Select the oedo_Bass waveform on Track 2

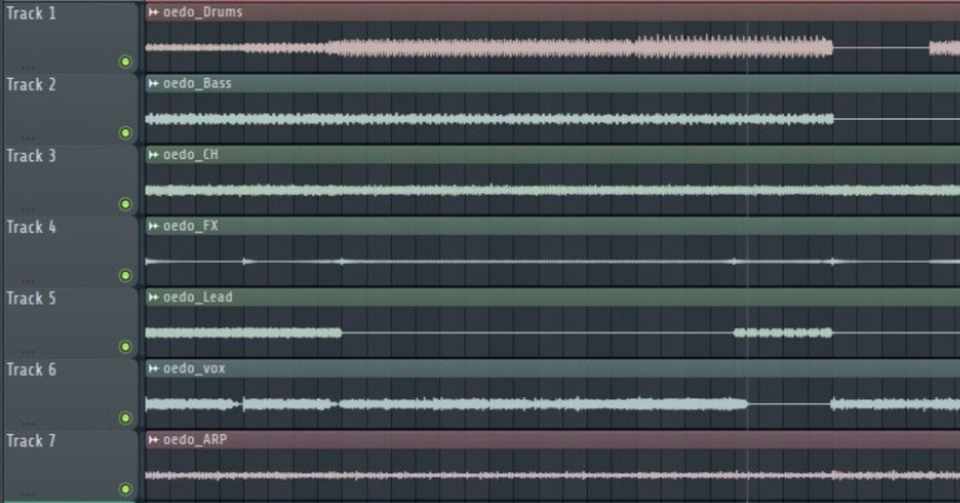pos(552,119)
